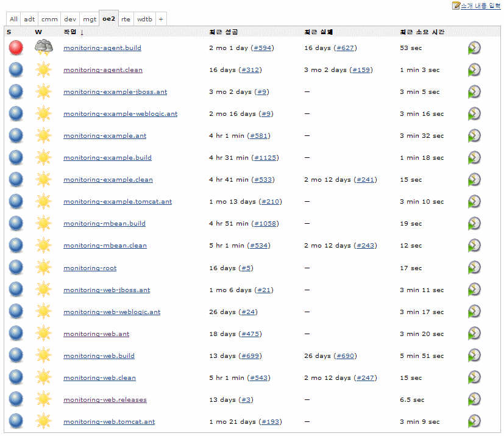Open monitoring-example-weblogic.ant job link
The width and height of the screenshot is (504, 436).
[120, 114]
